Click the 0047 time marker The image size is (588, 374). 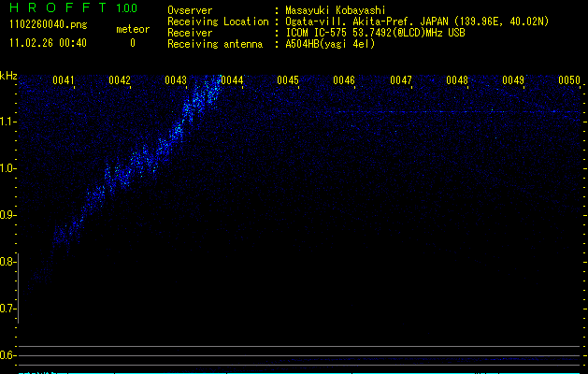coord(400,80)
